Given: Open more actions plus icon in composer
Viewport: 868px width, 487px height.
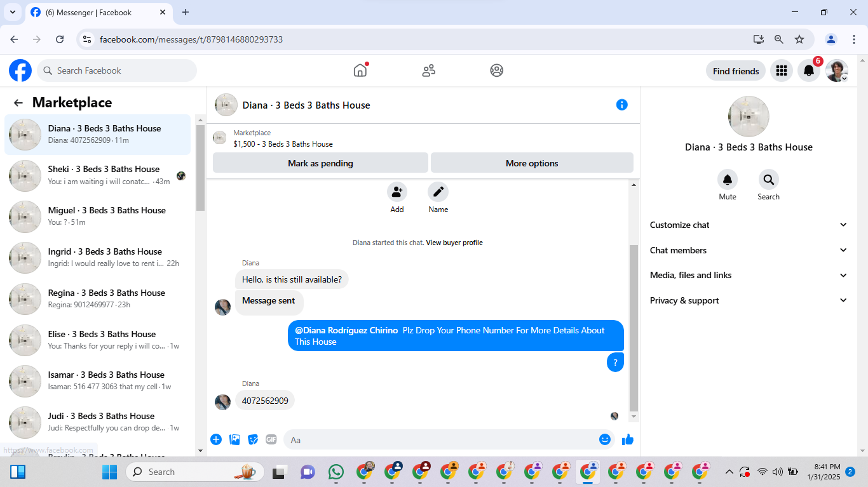Looking at the screenshot, I should [x=216, y=439].
